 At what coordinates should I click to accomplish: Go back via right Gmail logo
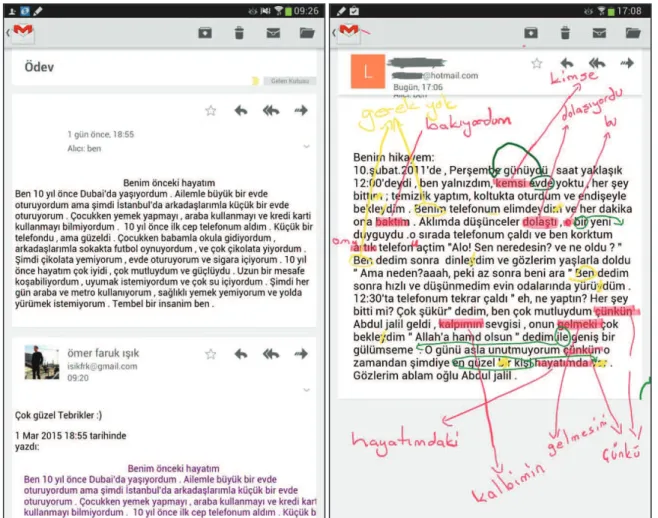click(347, 32)
